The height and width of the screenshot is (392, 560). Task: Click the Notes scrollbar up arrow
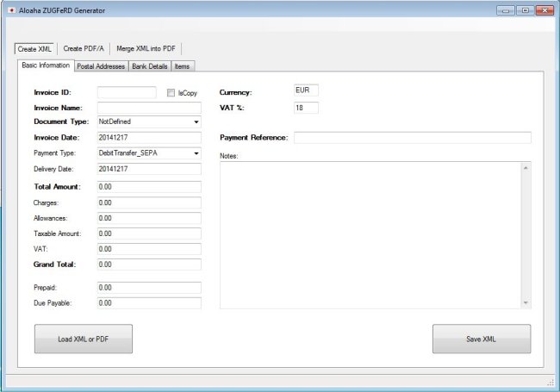pos(526,168)
